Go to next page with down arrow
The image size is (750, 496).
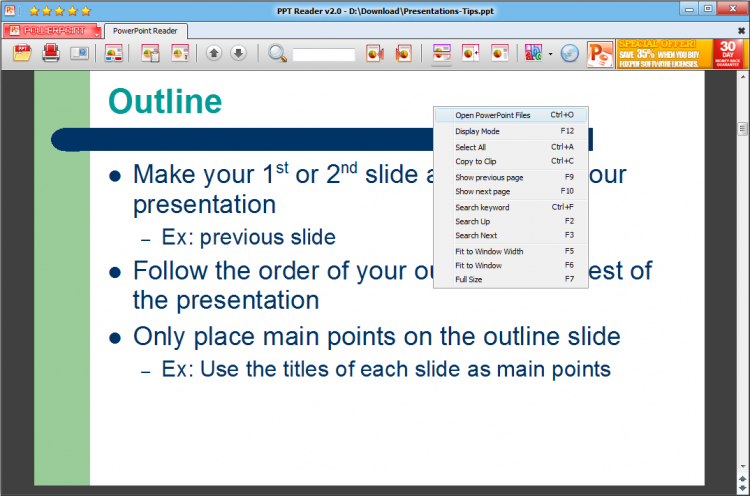(238, 53)
